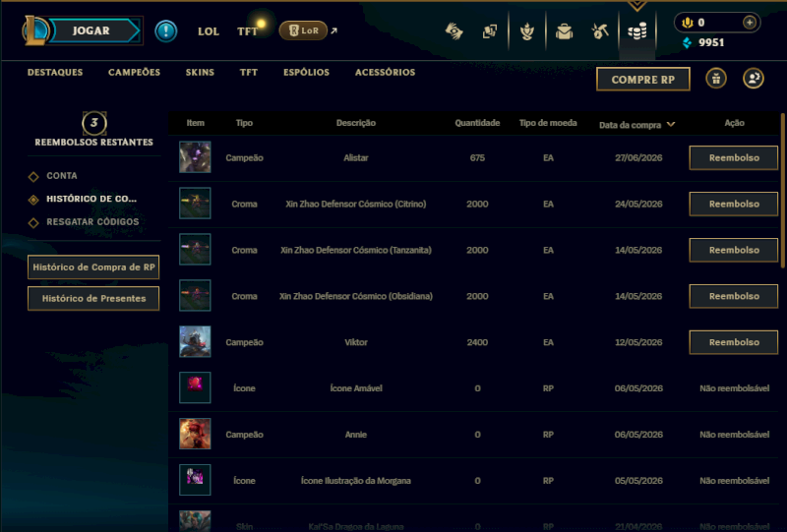
Task: Click the Blue Essence balance 9951
Action: tap(704, 42)
